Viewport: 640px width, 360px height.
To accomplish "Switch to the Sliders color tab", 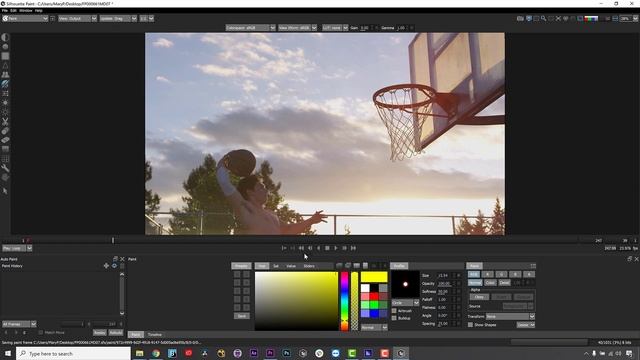I will coord(309,266).
